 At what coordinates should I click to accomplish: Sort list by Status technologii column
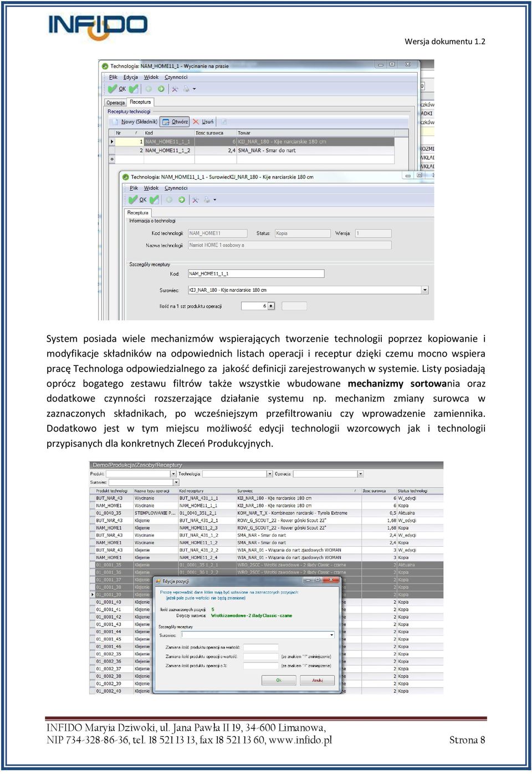420,491
